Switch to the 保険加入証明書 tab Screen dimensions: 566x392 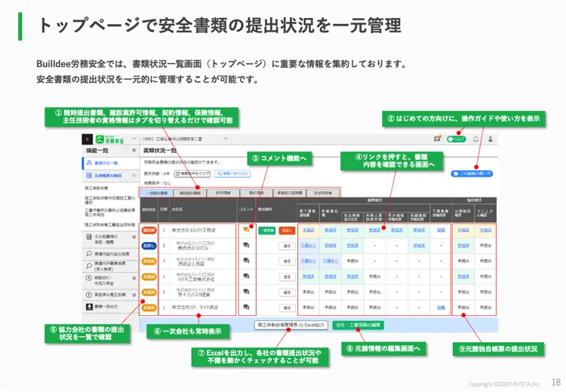tap(290, 193)
